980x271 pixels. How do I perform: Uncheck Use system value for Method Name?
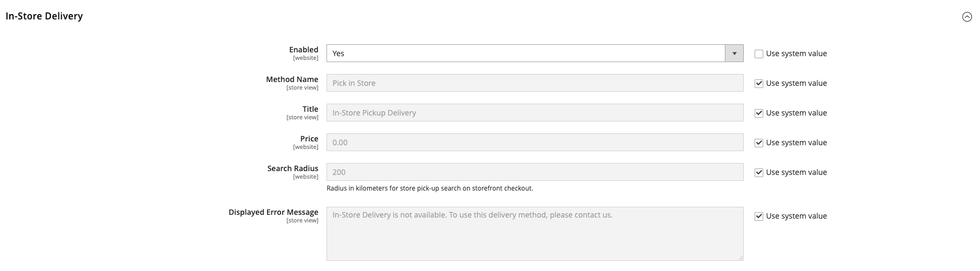pyautogui.click(x=759, y=84)
